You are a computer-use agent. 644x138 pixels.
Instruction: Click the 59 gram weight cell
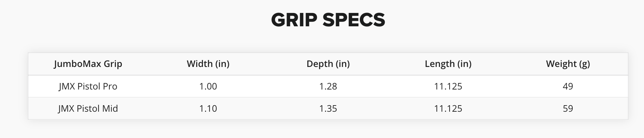[568, 109]
